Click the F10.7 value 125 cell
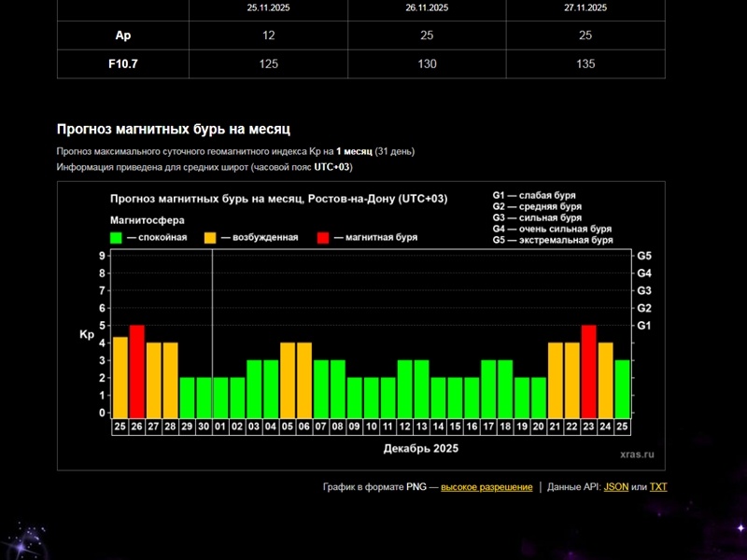Screen dimensions: 747x560 coord(268,63)
